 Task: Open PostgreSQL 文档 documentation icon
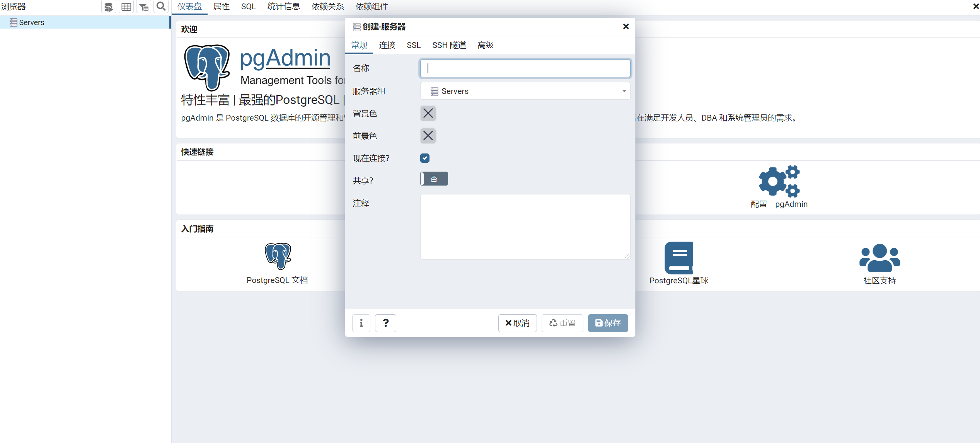click(x=278, y=256)
